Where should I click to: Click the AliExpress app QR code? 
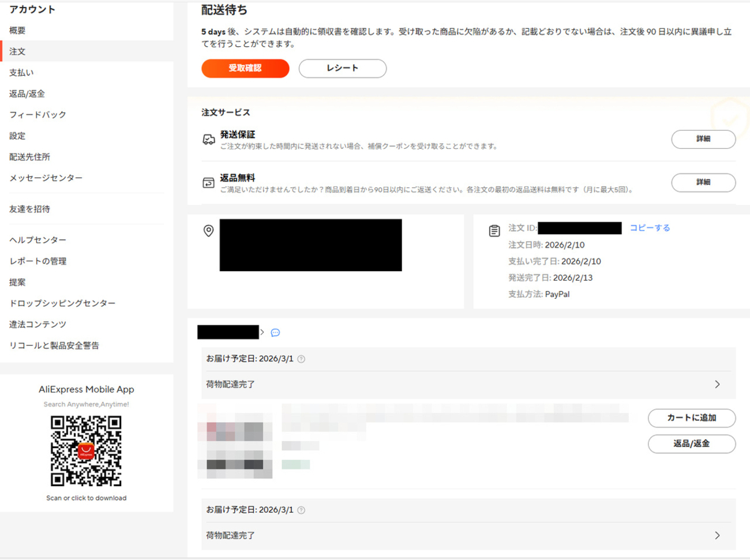click(86, 451)
